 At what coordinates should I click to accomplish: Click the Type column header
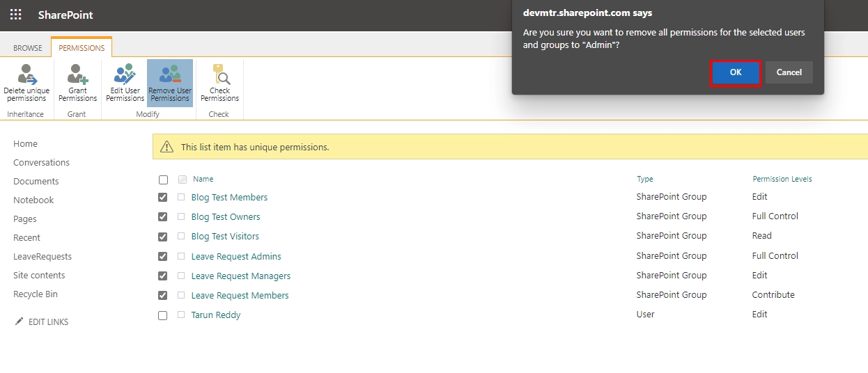tap(645, 180)
